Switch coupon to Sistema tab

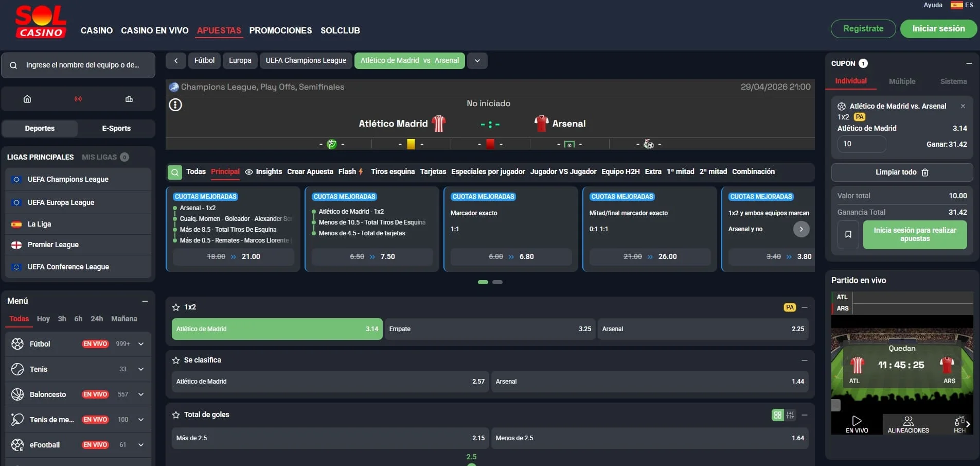[954, 81]
